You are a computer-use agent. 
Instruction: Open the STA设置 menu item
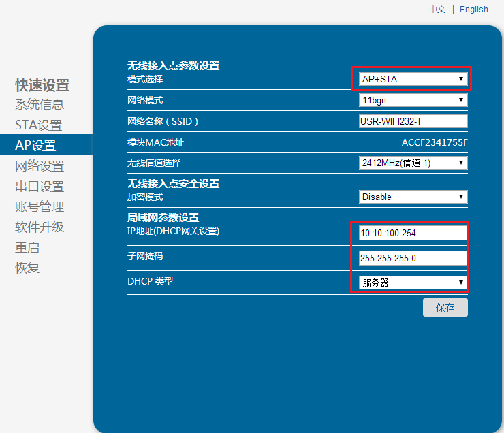pos(38,125)
